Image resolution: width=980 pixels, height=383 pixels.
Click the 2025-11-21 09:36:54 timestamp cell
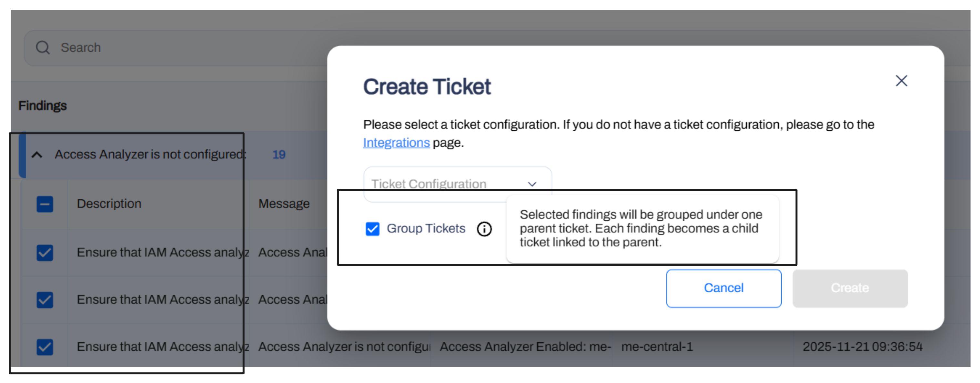point(862,347)
